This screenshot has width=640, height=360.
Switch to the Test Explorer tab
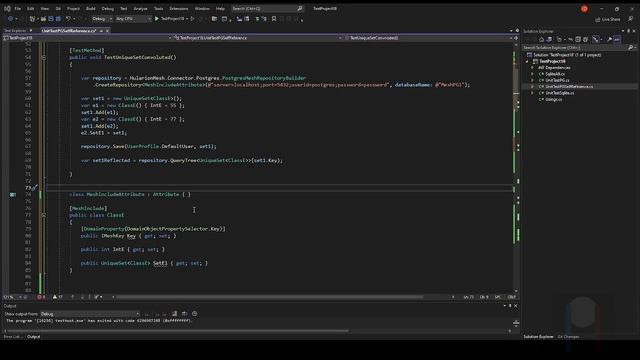(15, 31)
